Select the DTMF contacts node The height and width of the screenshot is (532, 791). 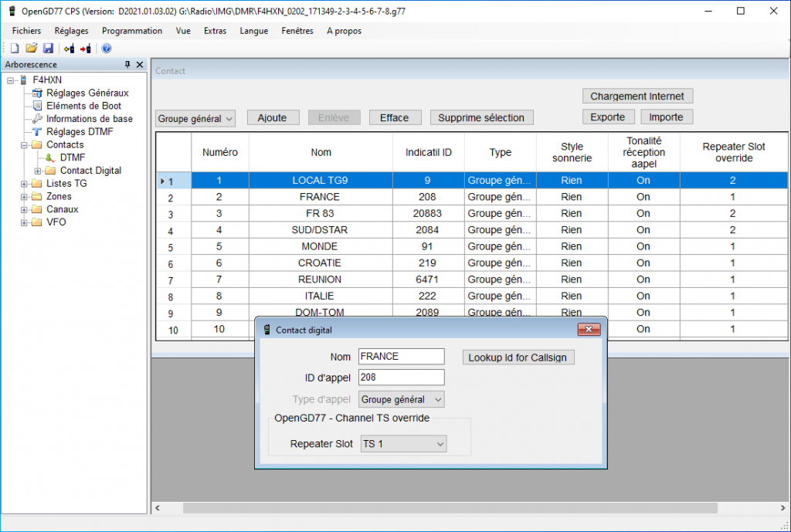click(x=72, y=158)
